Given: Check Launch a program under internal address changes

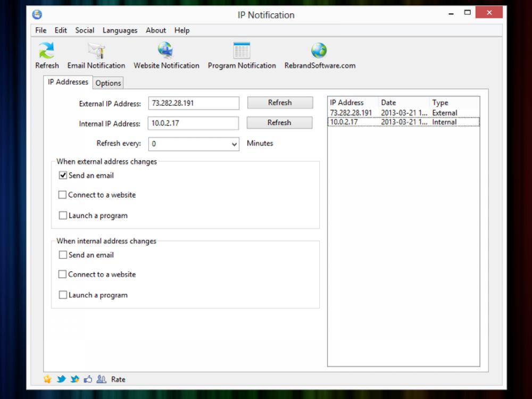Looking at the screenshot, I should pos(63,294).
